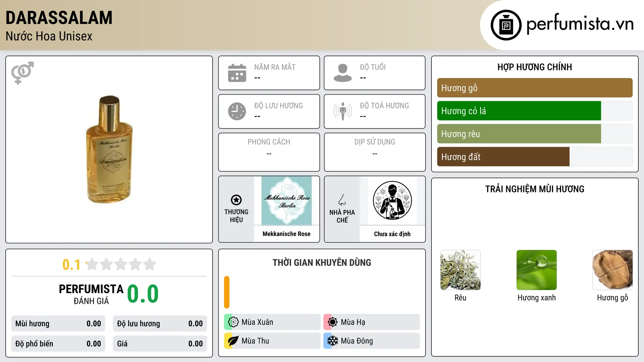Click the TRẢI NGHIỆM MÙI HƯƠNG heading

(535, 189)
